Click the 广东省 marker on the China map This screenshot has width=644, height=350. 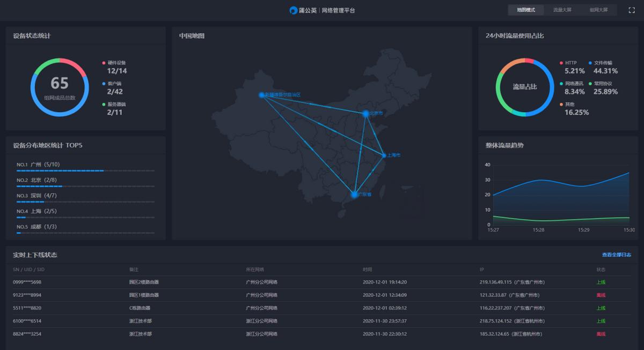coord(355,194)
